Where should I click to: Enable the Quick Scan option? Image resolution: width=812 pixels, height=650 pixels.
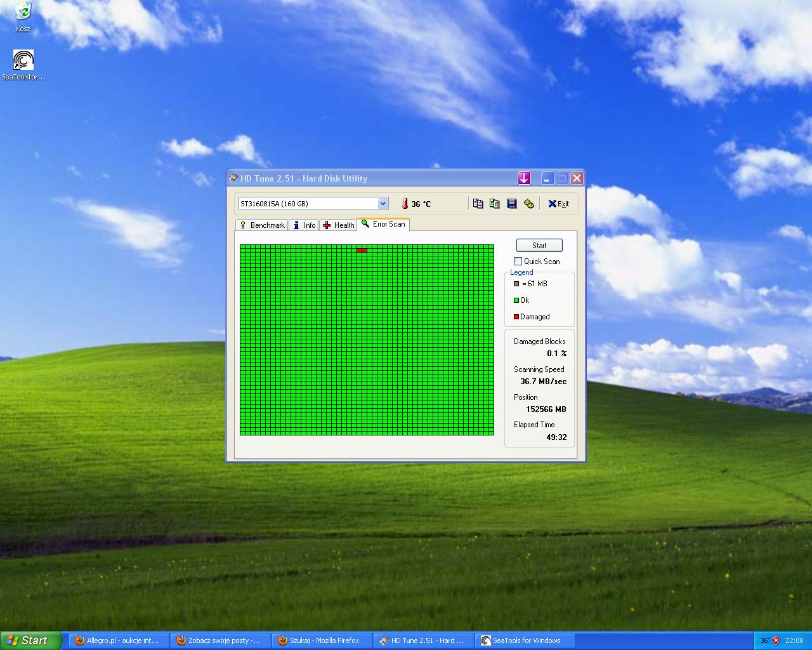[518, 261]
